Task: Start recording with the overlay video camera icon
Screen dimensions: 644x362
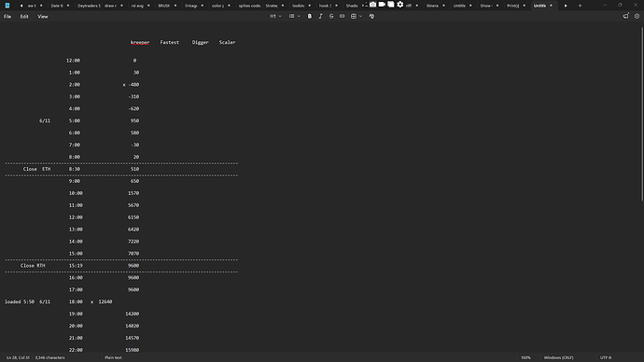Action: click(382, 5)
